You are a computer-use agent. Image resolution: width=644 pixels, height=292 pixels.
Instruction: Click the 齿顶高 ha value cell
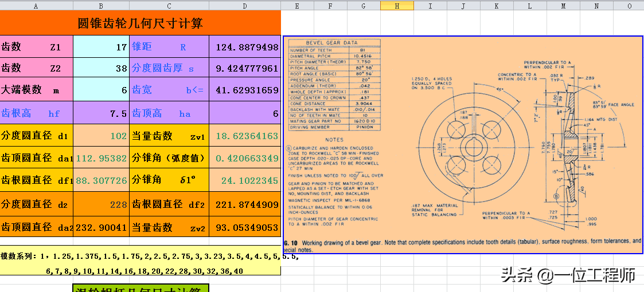click(245, 113)
